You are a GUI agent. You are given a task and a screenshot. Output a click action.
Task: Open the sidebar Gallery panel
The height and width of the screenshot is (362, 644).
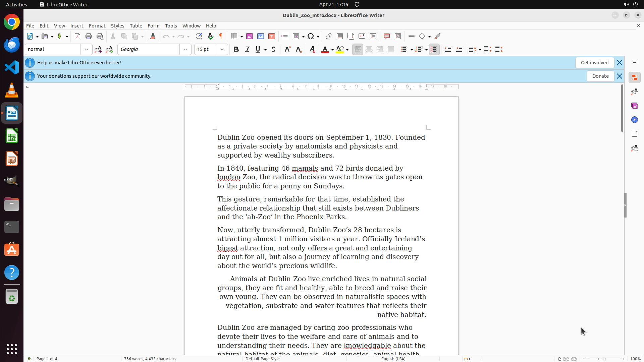point(634,106)
